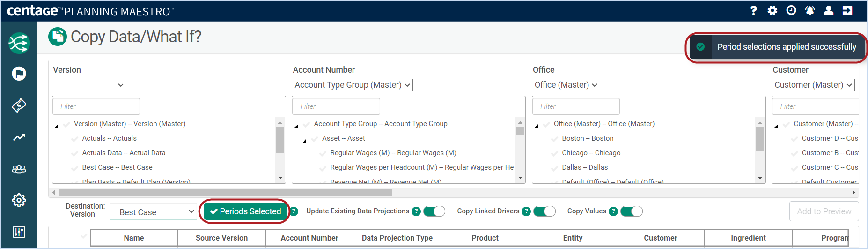This screenshot has height=249, width=868.
Task: Collapse the Office (Master) tree node
Action: coord(537,125)
